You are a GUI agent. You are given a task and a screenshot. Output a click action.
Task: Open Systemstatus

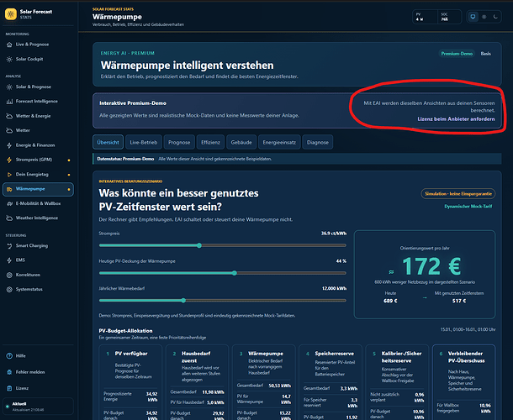(29, 289)
